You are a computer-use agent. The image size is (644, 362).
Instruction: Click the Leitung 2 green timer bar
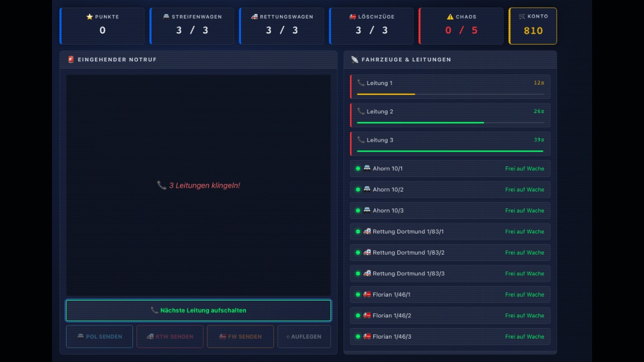click(420, 123)
